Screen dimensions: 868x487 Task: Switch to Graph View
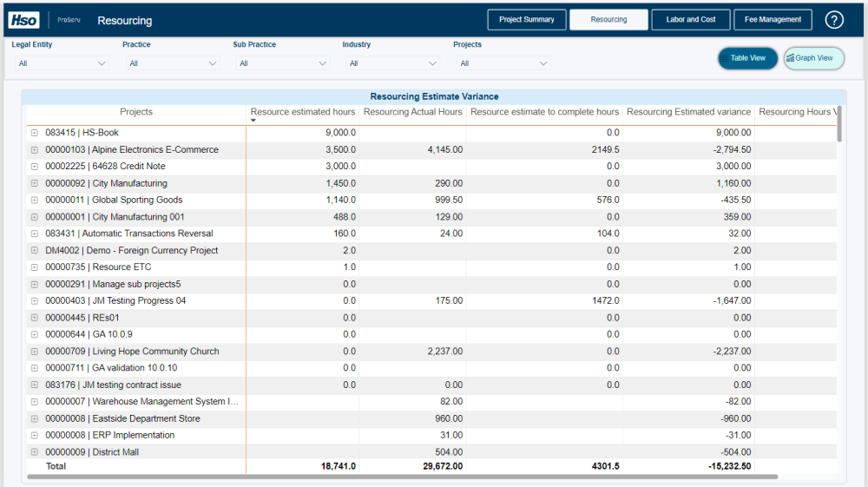point(813,58)
